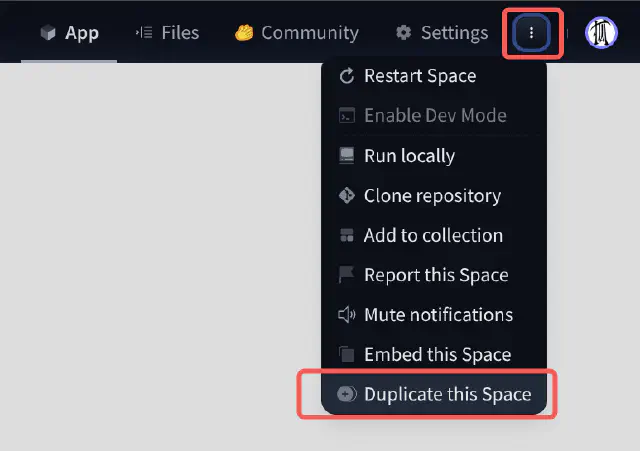This screenshot has width=640, height=451.
Task: Choose Embed this Space
Action: [437, 355]
